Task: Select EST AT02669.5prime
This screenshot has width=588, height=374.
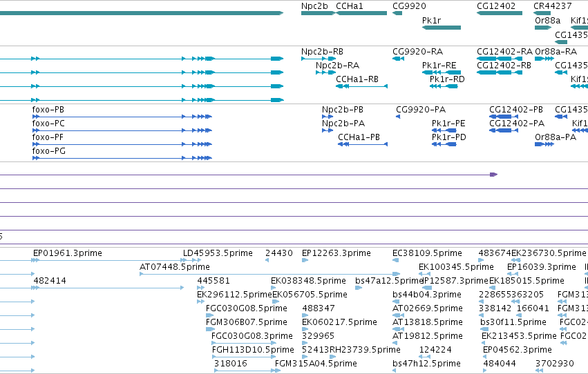Action: point(428,309)
